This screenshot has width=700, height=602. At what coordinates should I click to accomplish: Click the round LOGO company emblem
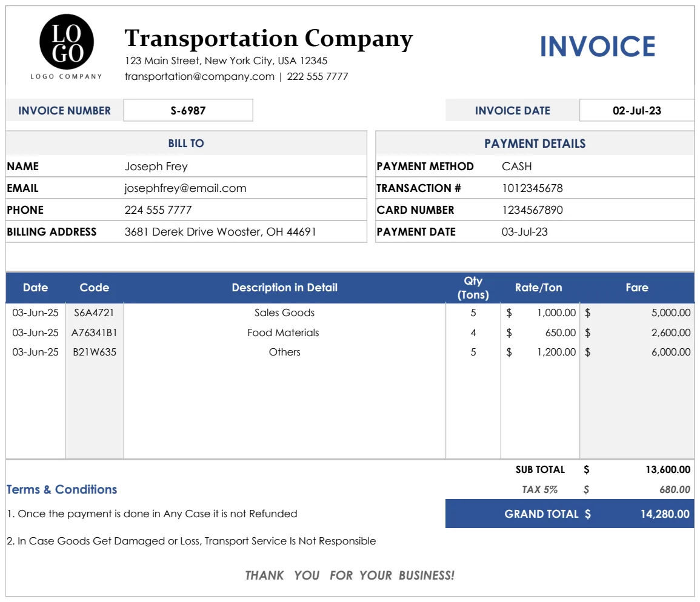click(67, 42)
